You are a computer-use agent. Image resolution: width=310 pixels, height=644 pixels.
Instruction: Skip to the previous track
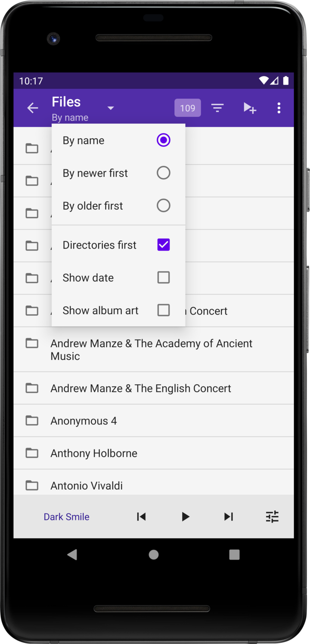pos(141,516)
